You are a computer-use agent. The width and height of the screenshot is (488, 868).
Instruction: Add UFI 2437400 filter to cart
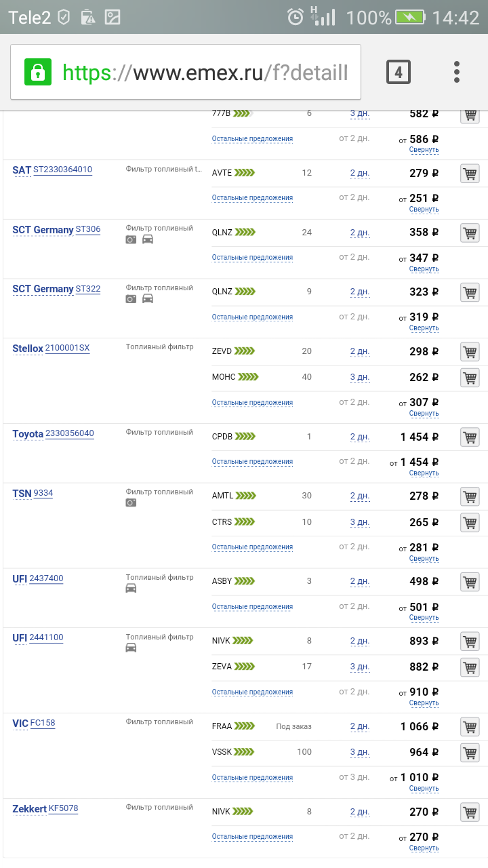469,582
